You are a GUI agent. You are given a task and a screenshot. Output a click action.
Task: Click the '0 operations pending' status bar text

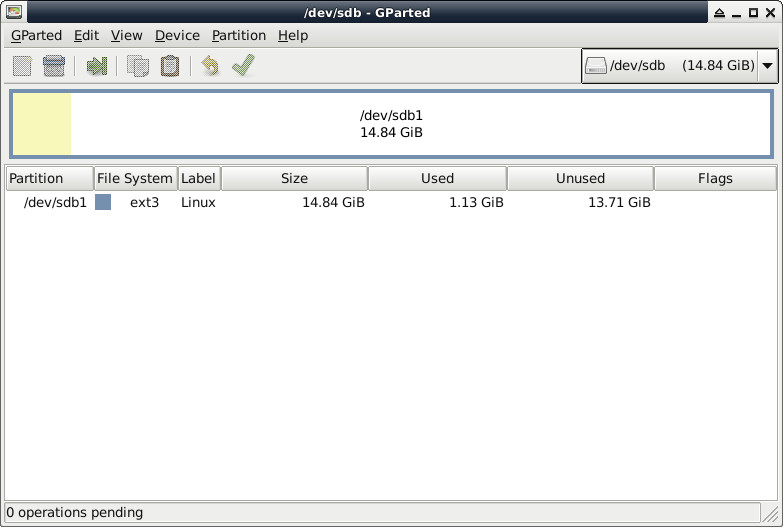coord(75,513)
